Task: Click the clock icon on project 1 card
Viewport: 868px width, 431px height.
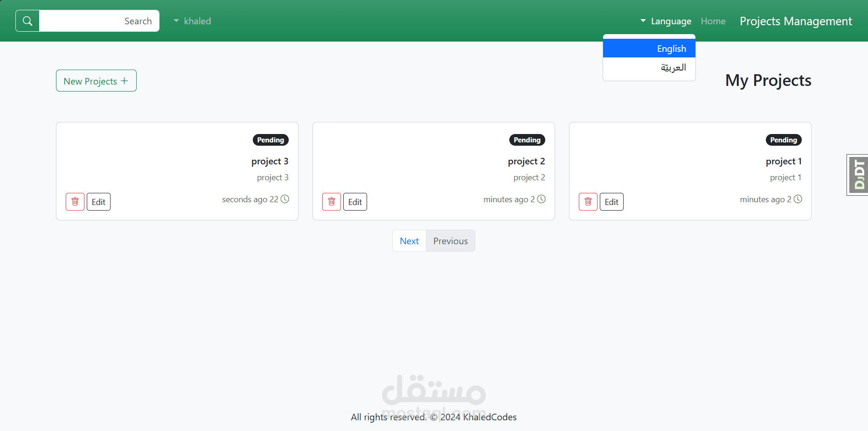Action: (x=798, y=199)
